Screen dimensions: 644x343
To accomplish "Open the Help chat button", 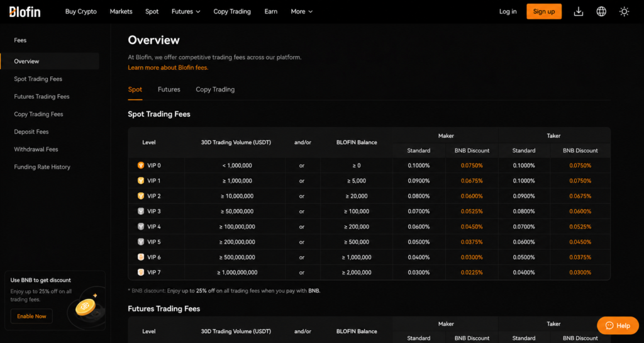I will [618, 326].
